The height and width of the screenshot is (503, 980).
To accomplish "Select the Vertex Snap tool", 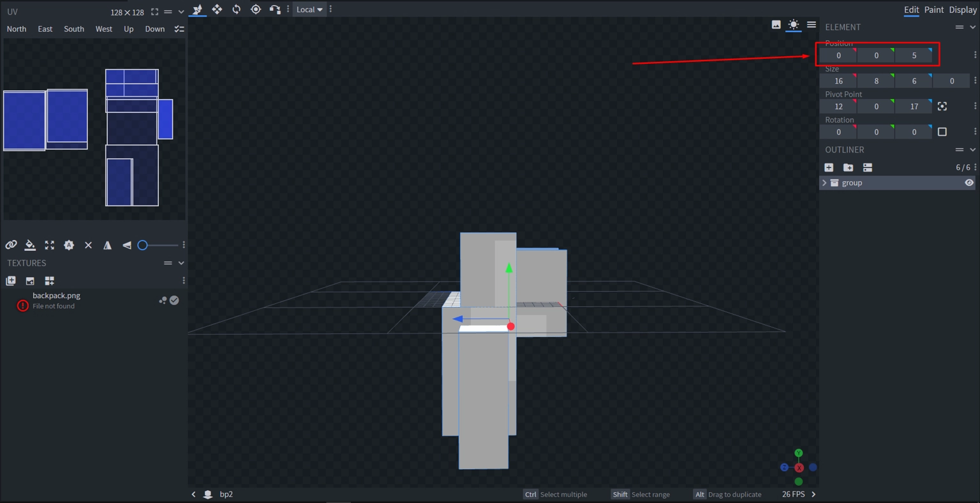I will (x=275, y=9).
